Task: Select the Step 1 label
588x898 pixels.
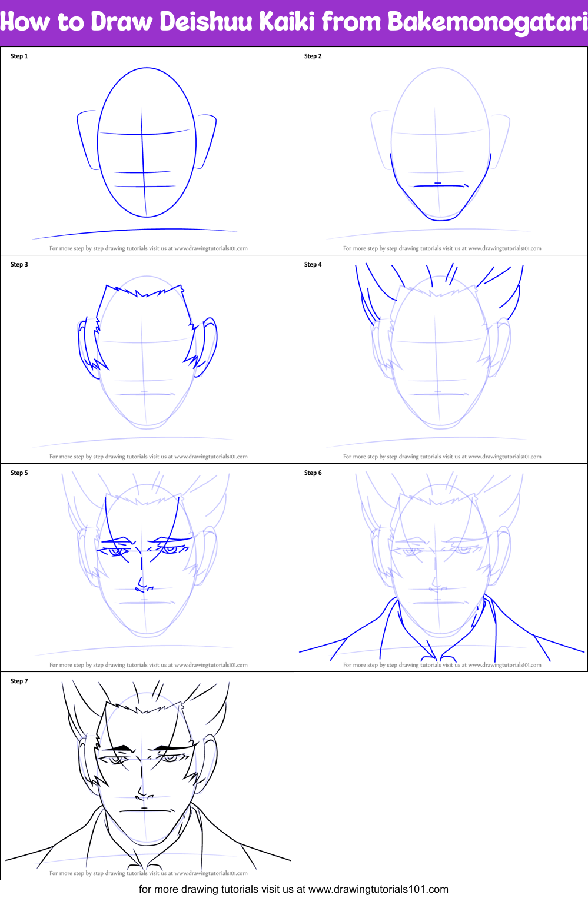Action: click(18, 56)
